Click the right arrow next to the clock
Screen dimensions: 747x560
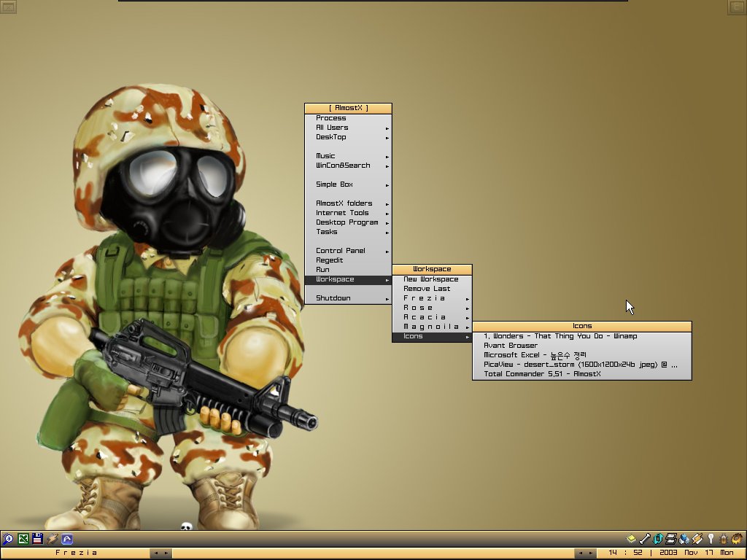591,553
